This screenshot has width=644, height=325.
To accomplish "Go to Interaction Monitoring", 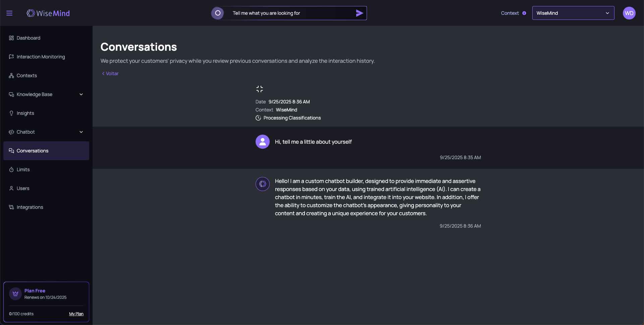I will pos(41,57).
